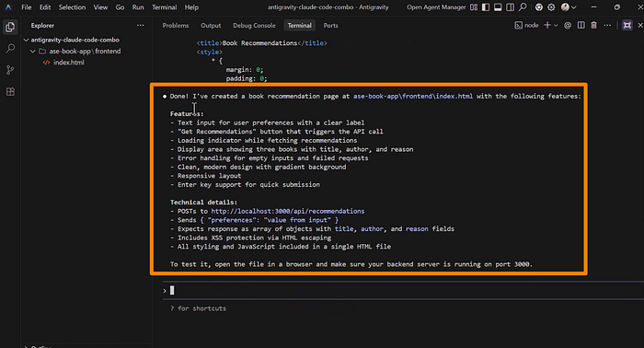644x348 pixels.
Task: Open the Extensions view
Action: click(10, 91)
